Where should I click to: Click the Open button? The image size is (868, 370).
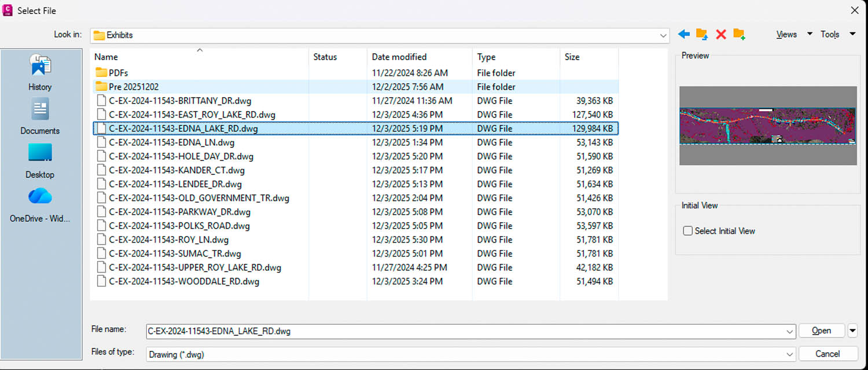821,331
